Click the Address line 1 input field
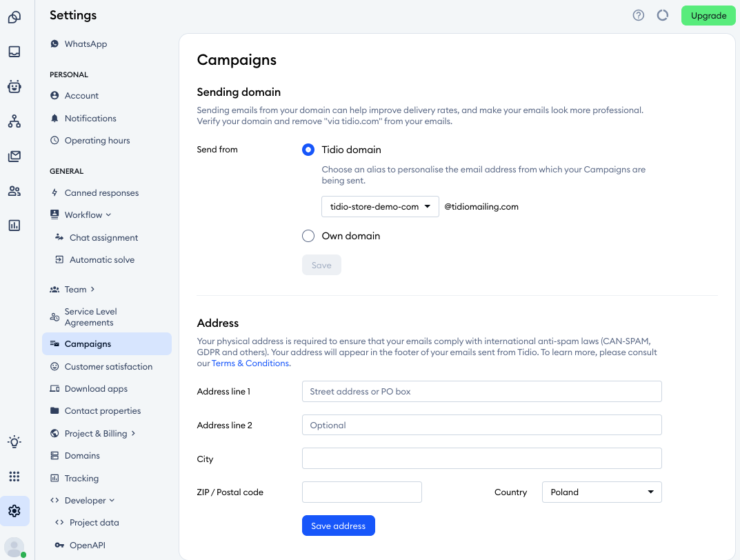This screenshot has height=560, width=740. pos(481,391)
